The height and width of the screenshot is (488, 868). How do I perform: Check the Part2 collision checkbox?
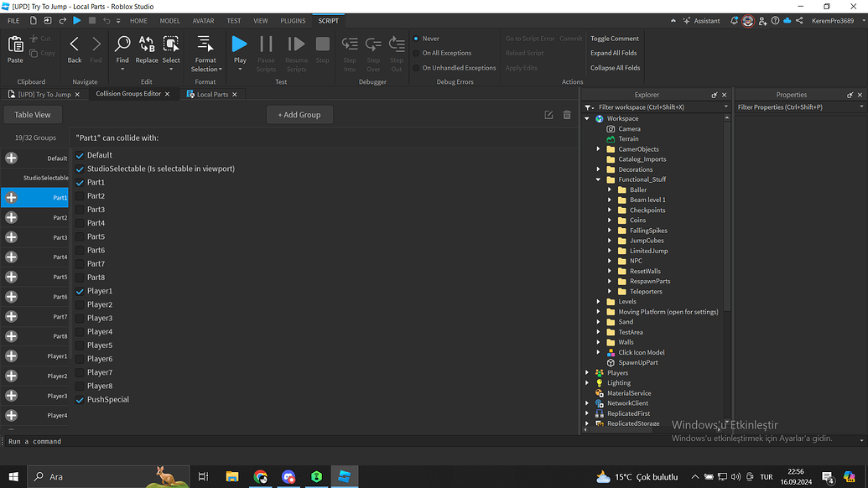[80, 196]
